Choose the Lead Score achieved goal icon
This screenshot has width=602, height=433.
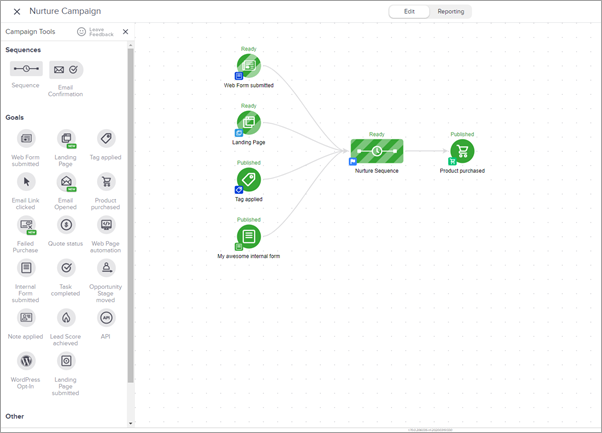(66, 317)
